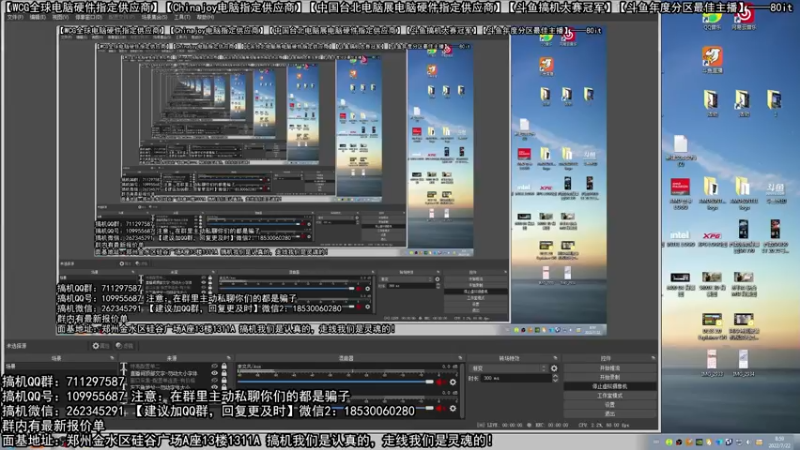The height and width of the screenshot is (450, 800).
Task: Mute the first audio mixer channel speaker
Action: pyautogui.click(x=442, y=382)
